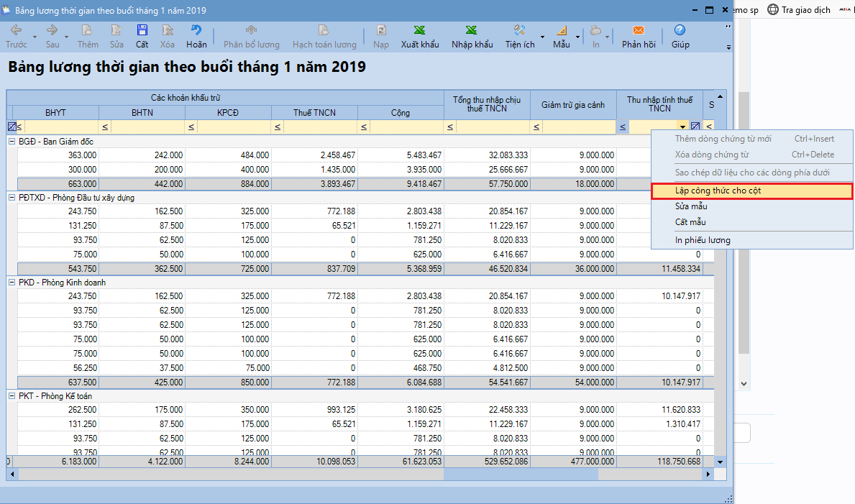Click the Phản hồi feedback envelope icon
855x504 pixels.
pos(638,30)
